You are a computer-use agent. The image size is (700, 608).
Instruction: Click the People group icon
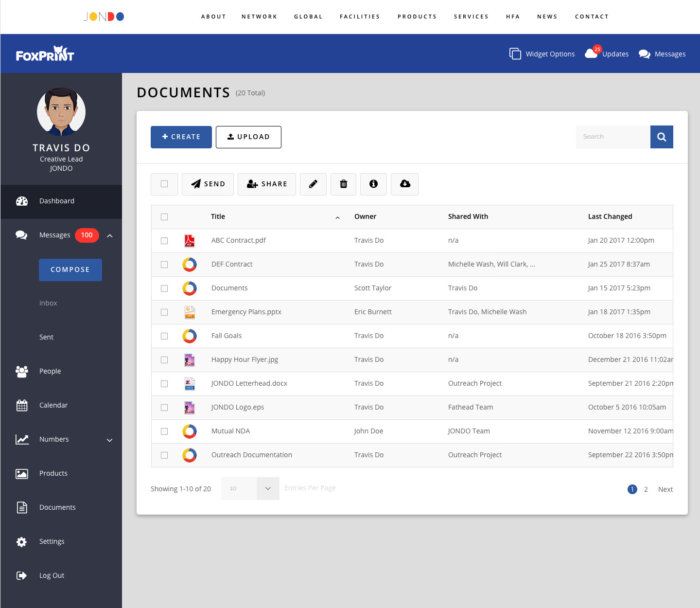coord(22,371)
